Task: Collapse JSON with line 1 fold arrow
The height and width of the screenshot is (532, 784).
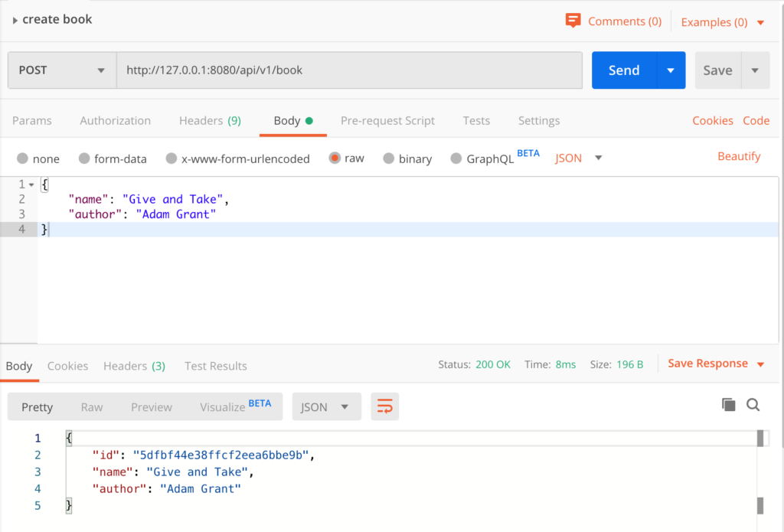Action: point(31,184)
